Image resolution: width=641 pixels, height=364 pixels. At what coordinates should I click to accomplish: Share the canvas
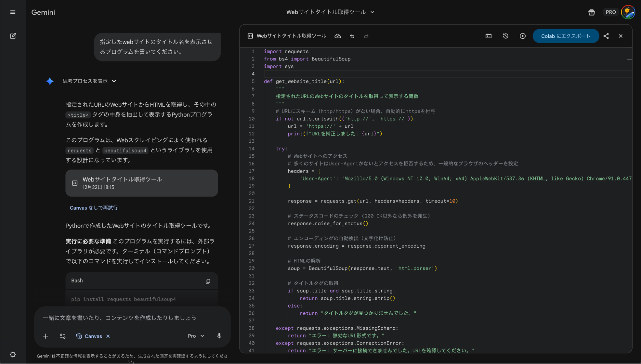tap(606, 36)
